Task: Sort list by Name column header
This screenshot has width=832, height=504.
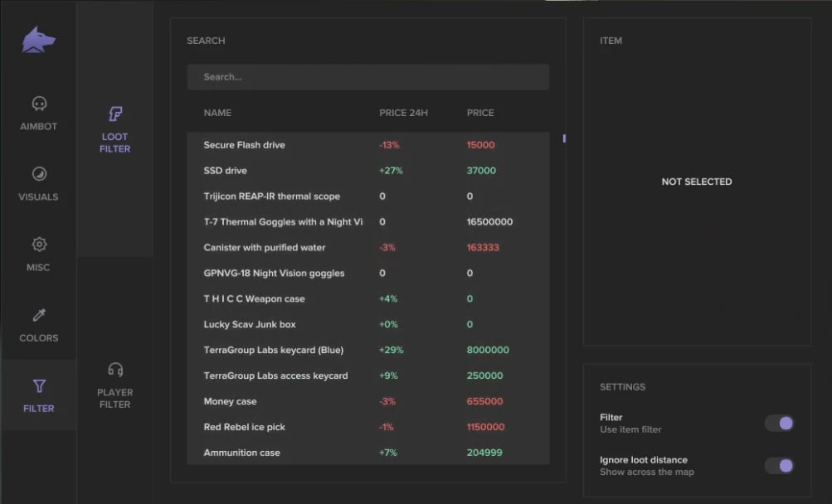Action: [217, 113]
